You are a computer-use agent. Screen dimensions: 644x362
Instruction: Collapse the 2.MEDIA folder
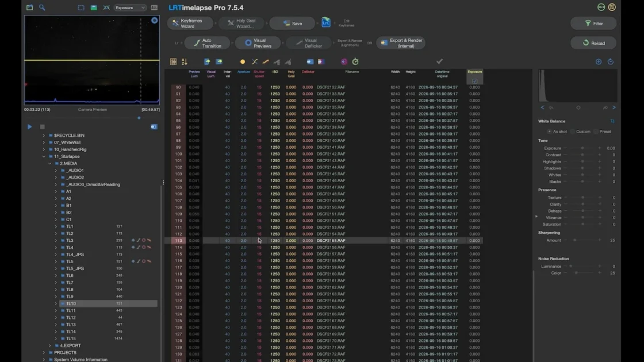pyautogui.click(x=49, y=163)
